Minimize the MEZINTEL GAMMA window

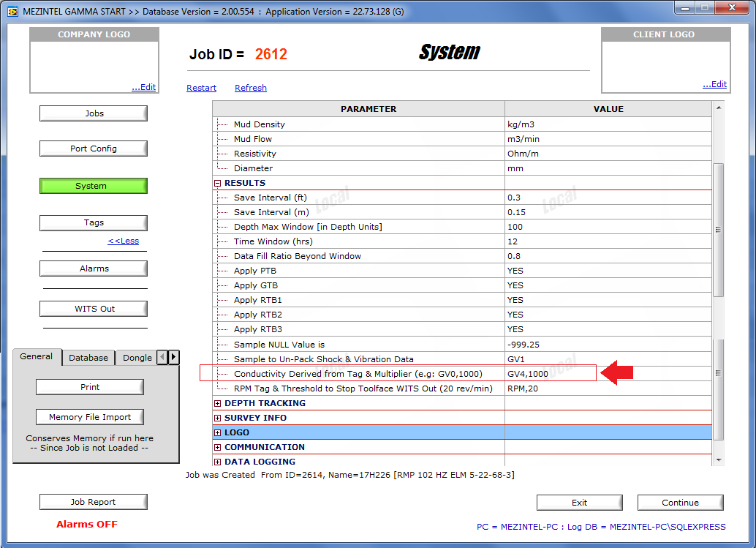(684, 8)
